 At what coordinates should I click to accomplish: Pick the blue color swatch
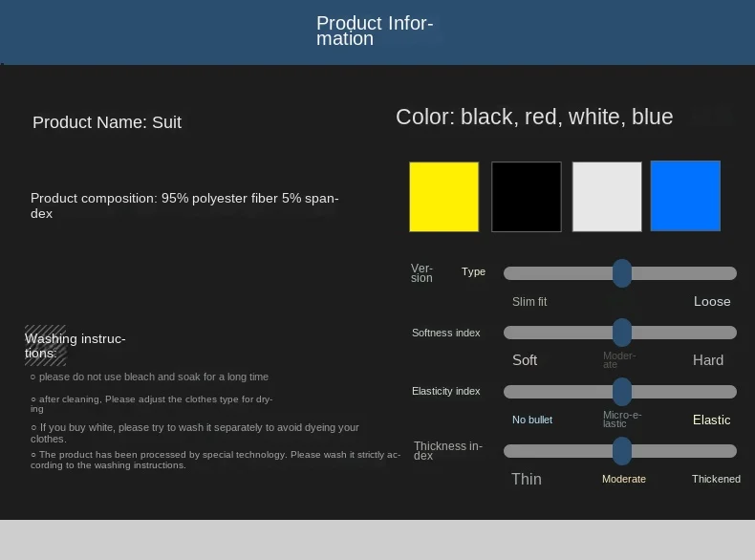click(x=685, y=196)
